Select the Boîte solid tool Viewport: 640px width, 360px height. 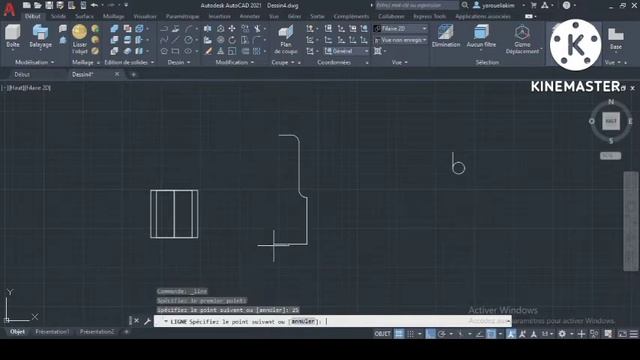coord(13,36)
